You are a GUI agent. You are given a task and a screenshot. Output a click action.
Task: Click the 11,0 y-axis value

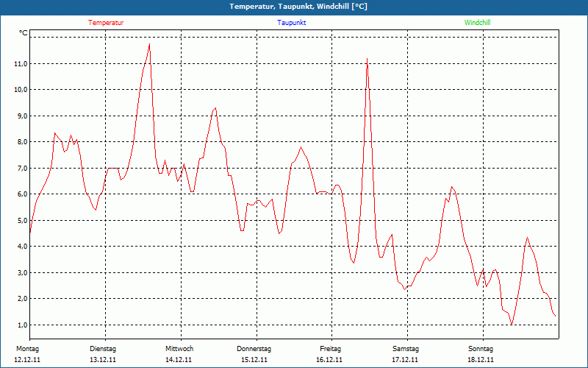(x=21, y=64)
